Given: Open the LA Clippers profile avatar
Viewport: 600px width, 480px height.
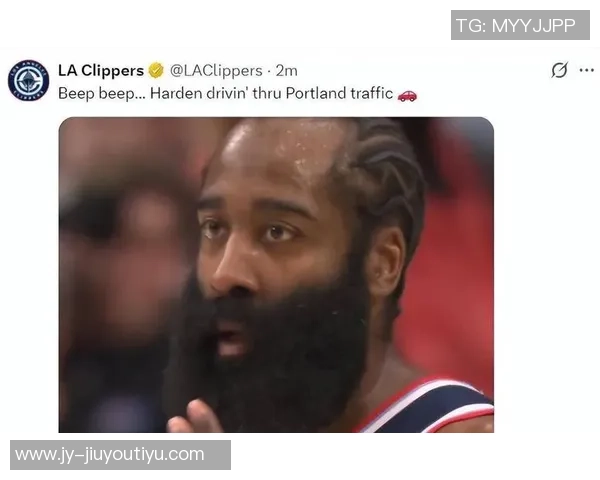Looking at the screenshot, I should click(28, 80).
